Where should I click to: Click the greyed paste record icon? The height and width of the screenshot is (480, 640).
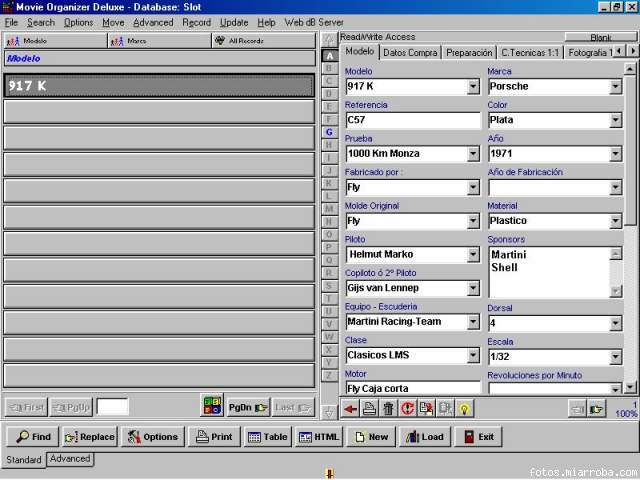(445, 408)
